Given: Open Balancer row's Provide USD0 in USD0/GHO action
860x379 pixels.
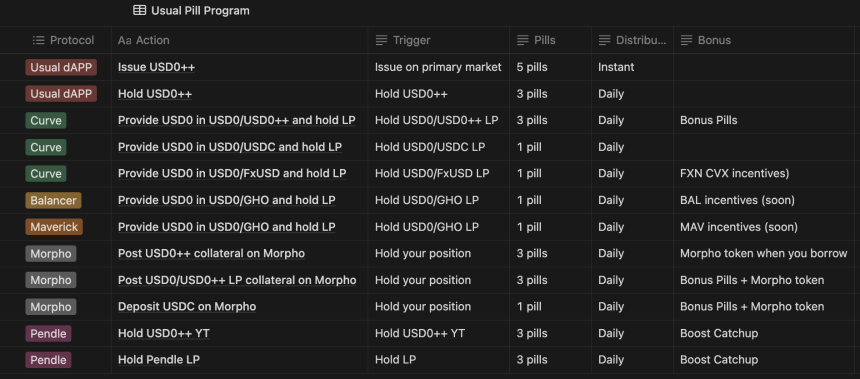Looking at the screenshot, I should click(227, 200).
